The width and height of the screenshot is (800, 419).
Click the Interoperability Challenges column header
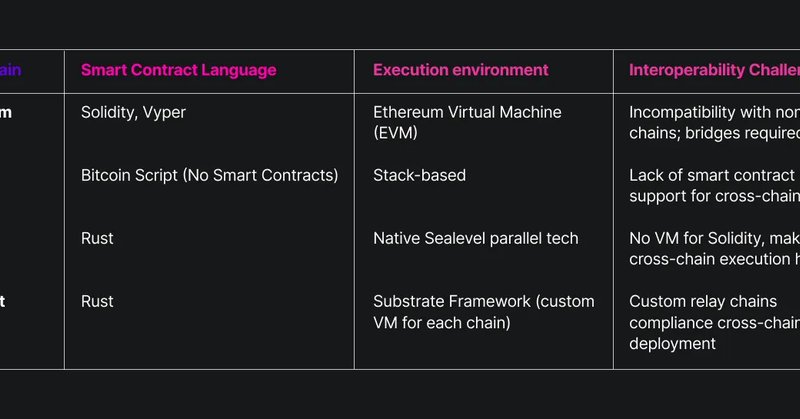[x=714, y=70]
